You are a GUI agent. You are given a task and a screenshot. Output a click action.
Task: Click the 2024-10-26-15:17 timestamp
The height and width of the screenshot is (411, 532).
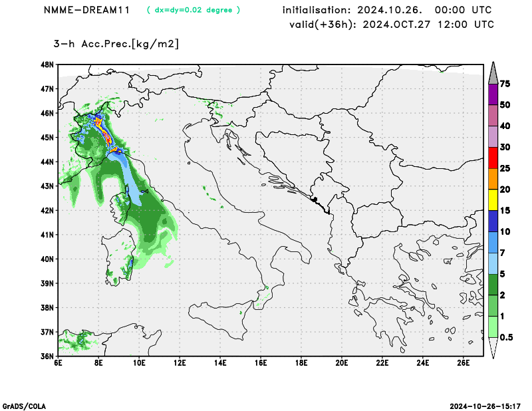(x=485, y=406)
